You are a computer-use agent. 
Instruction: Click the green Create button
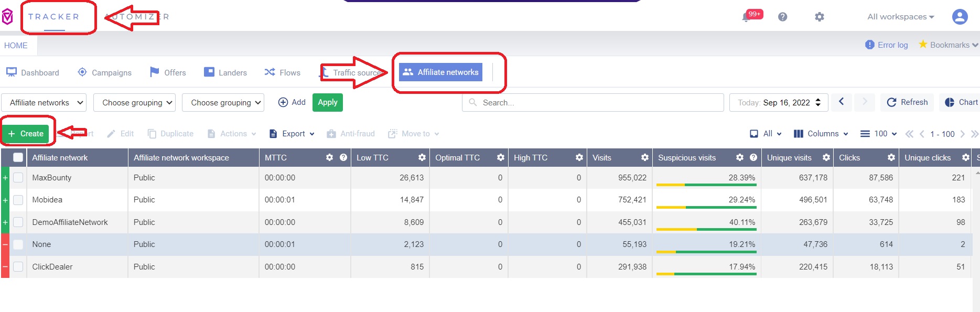pyautogui.click(x=26, y=134)
